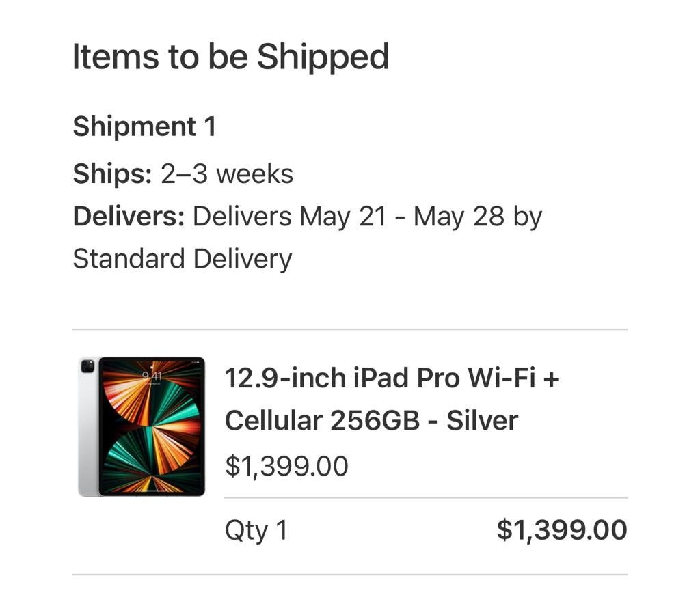Screen dimensions: 700x606
Task: Click the unit price below the product name
Action: tap(286, 467)
